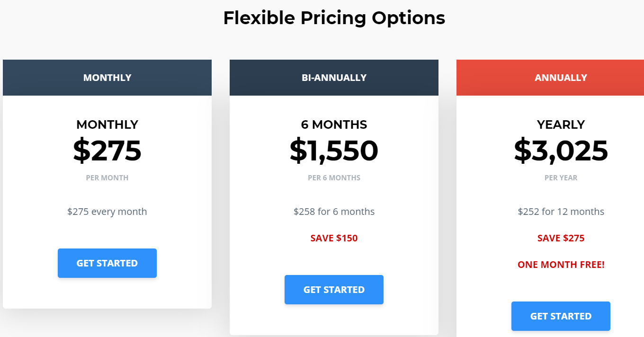This screenshot has width=644, height=337.
Task: Click the $1,550 six-month price
Action: [334, 151]
